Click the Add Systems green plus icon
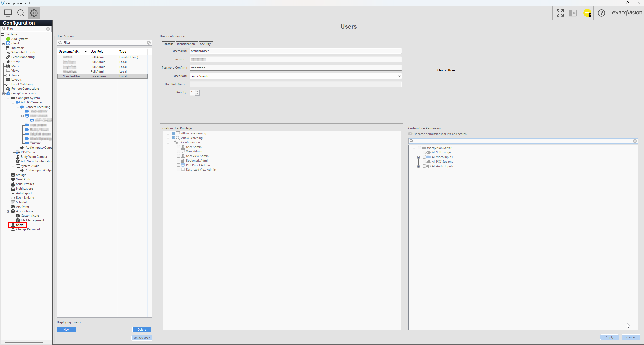Image resolution: width=644 pixels, height=345 pixels. tap(8, 39)
